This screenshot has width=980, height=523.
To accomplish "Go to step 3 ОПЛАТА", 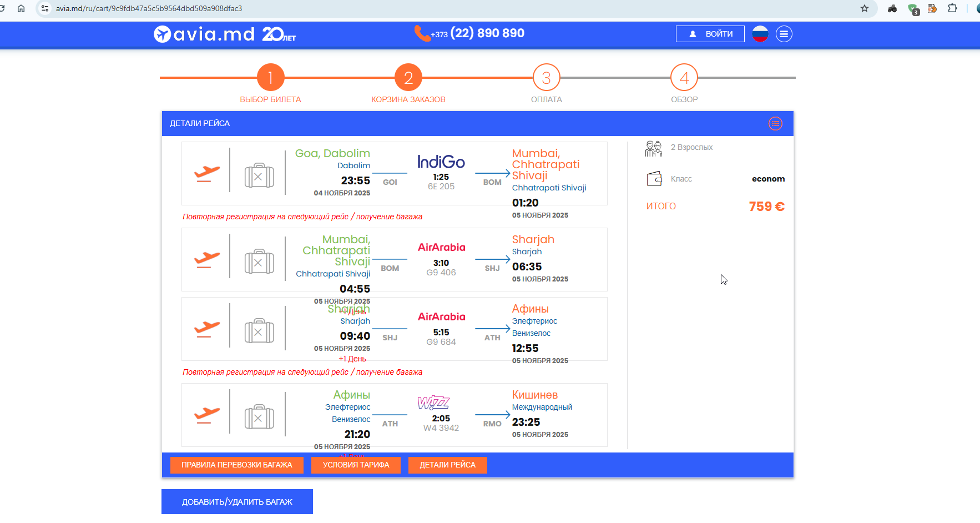I will pos(547,78).
